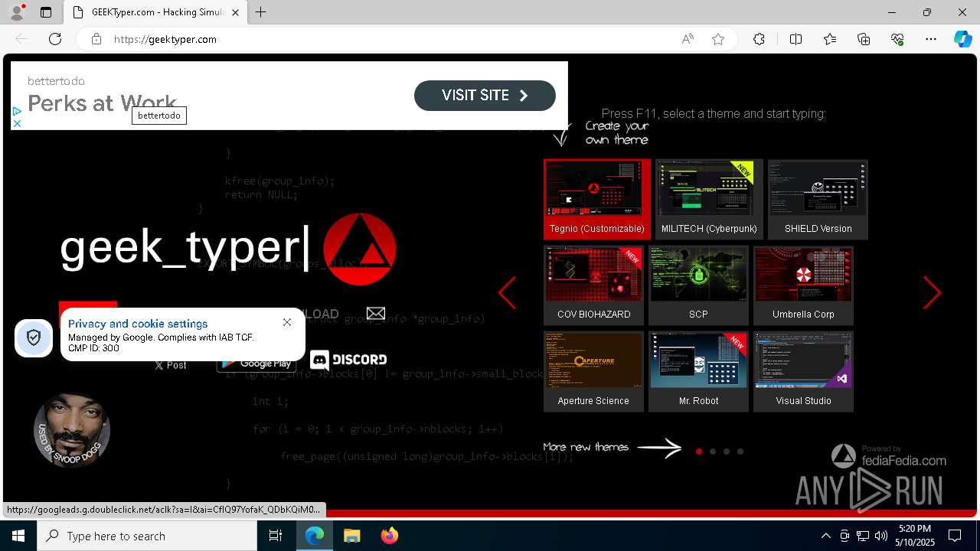980x551 pixels.
Task: Open privacy shield icon
Action: point(34,337)
